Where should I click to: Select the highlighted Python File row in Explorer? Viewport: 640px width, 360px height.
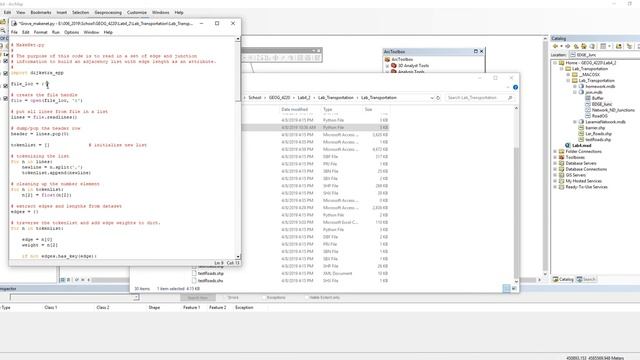pyautogui.click(x=315, y=127)
